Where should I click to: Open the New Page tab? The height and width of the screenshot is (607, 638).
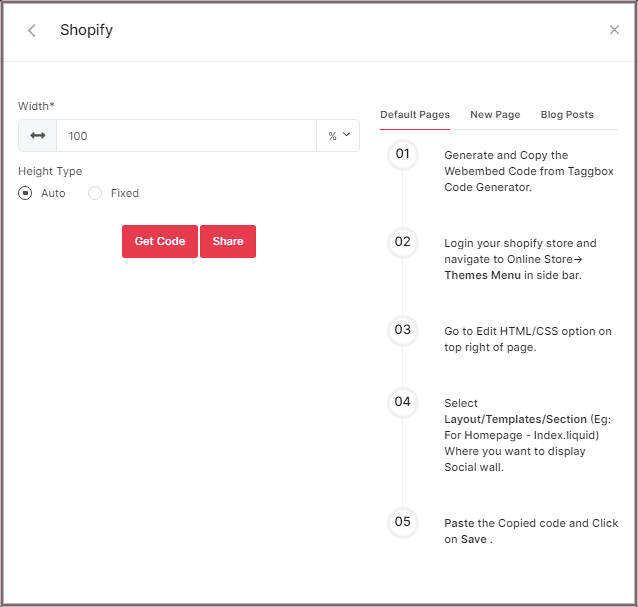[x=495, y=115]
